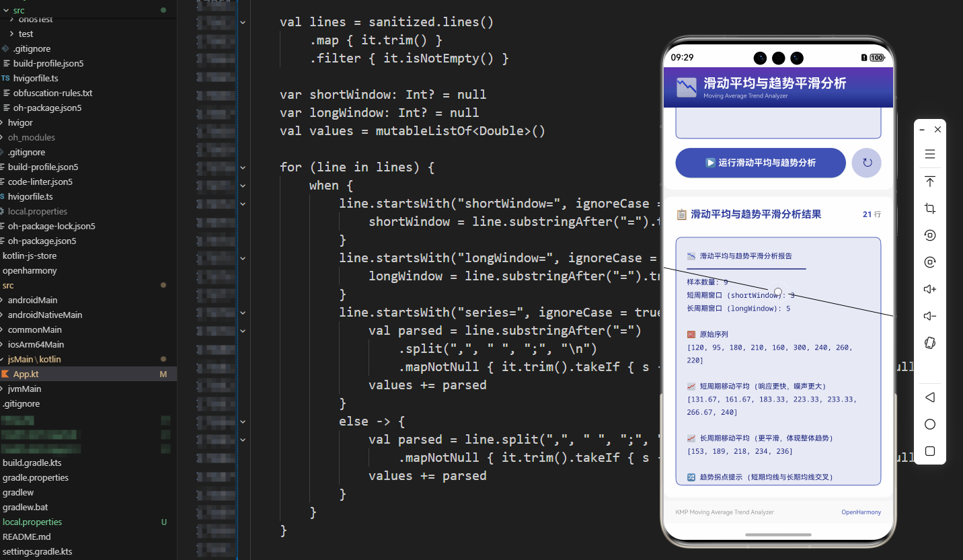Fold the startsWith("shortWindow=") branch
Screen dimensions: 963x560
click(x=243, y=204)
